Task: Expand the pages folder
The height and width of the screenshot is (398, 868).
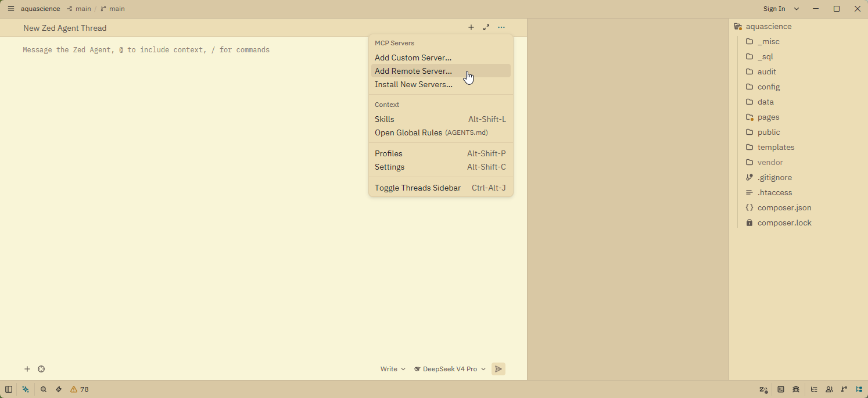Action: (x=798, y=117)
